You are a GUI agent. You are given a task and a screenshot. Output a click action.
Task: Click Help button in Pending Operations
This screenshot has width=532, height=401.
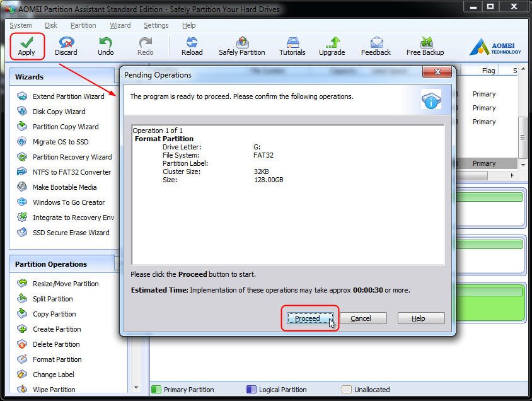(x=421, y=318)
